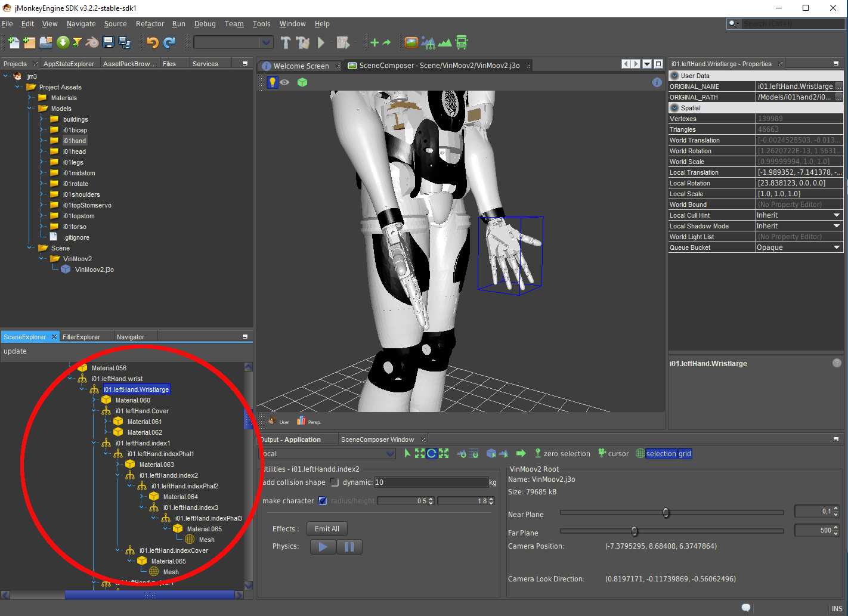This screenshot has width=848, height=616.
Task: Toggle the selection button
Action: (x=661, y=454)
